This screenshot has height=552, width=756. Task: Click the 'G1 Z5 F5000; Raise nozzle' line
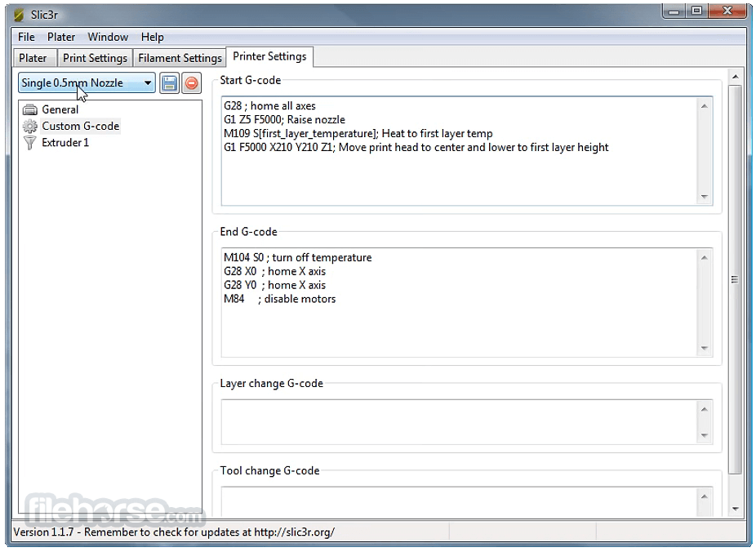click(284, 119)
